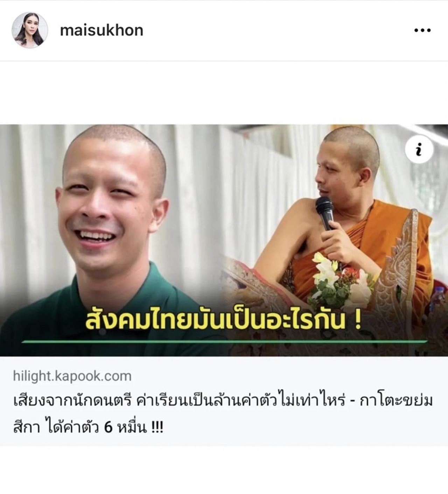Tap the circular info icon on photo
The image size is (448, 494).
tap(419, 149)
